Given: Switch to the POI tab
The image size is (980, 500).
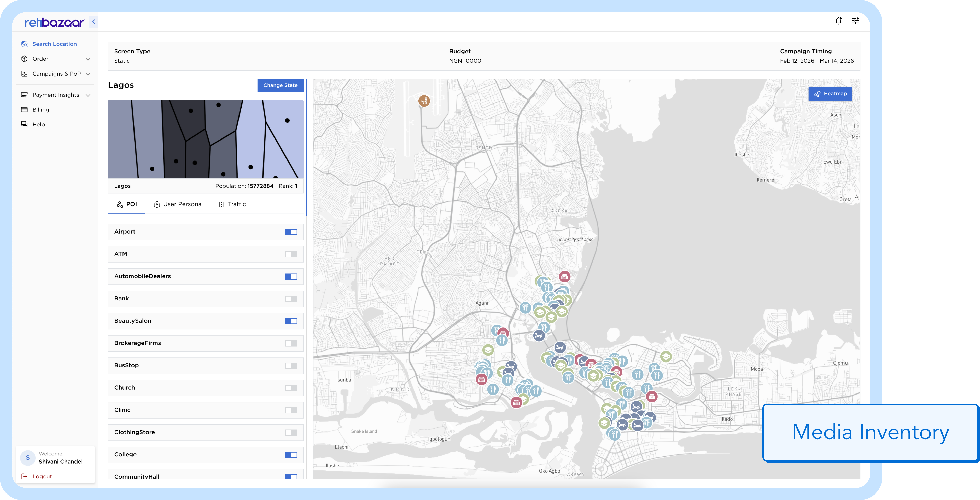Looking at the screenshot, I should click(x=126, y=204).
